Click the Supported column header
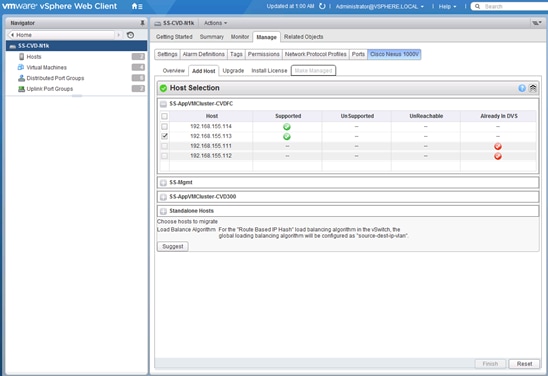 click(x=288, y=116)
